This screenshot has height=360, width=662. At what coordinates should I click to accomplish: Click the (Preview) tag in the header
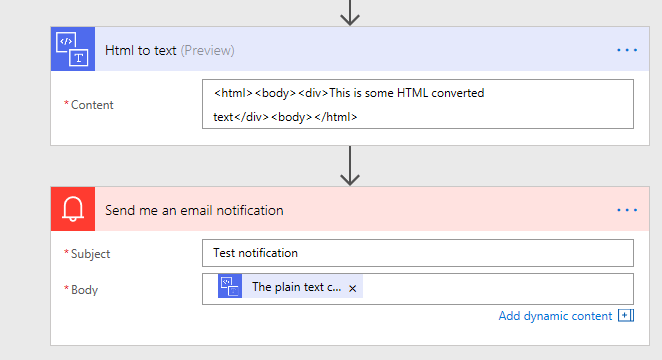(207, 51)
